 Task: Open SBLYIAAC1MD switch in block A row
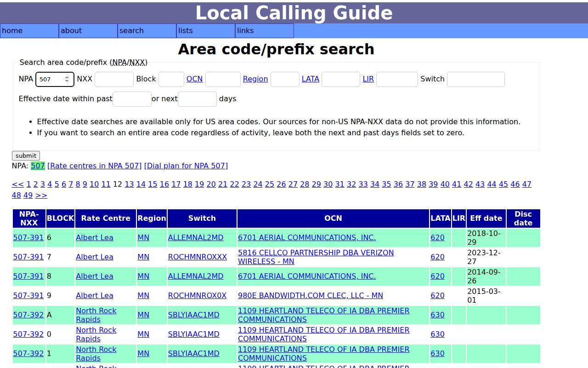coord(194,315)
